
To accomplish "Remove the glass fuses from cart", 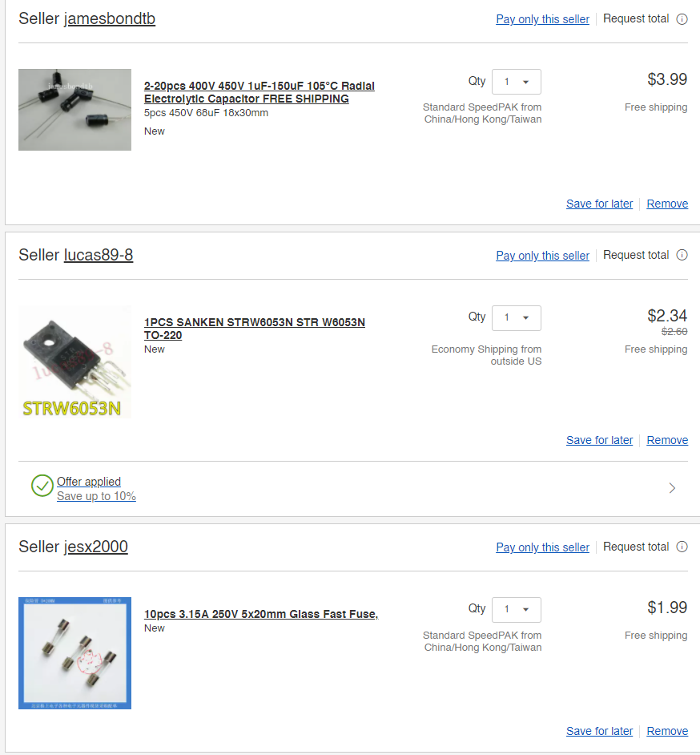I will coord(667,731).
